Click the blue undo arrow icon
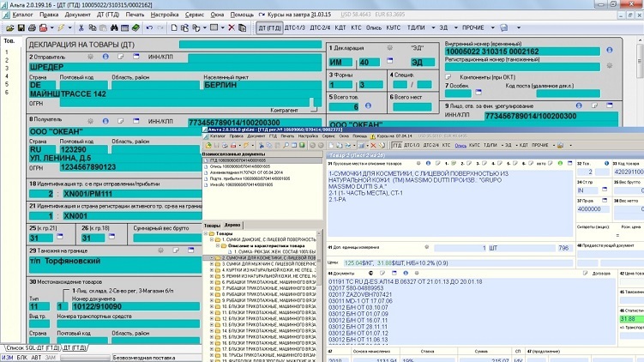 click(149, 28)
